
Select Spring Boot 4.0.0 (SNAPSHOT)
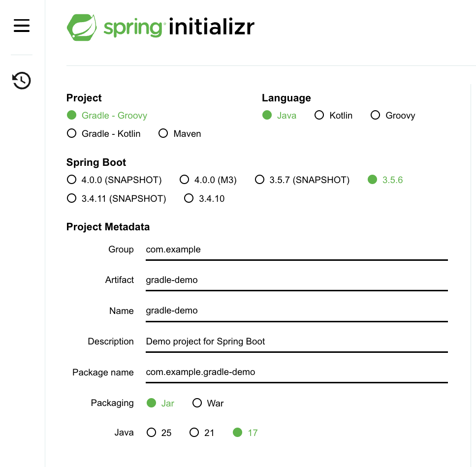pyautogui.click(x=114, y=180)
